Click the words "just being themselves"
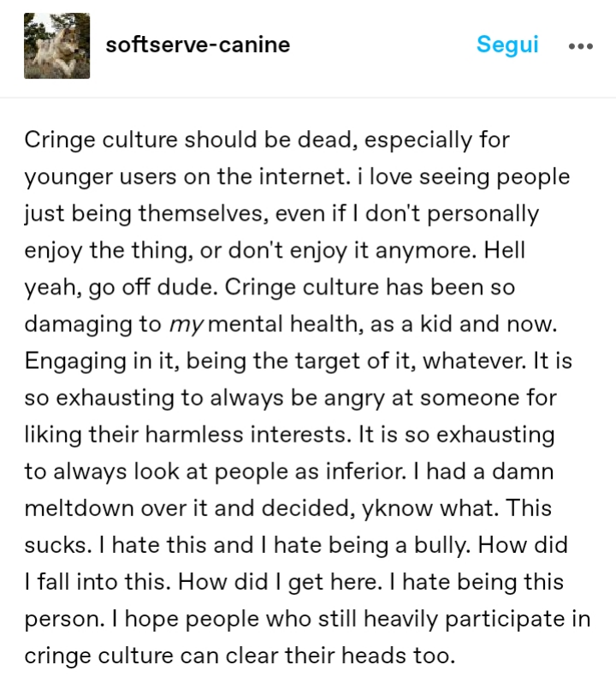Viewport: 616px width, 677px height. (144, 215)
